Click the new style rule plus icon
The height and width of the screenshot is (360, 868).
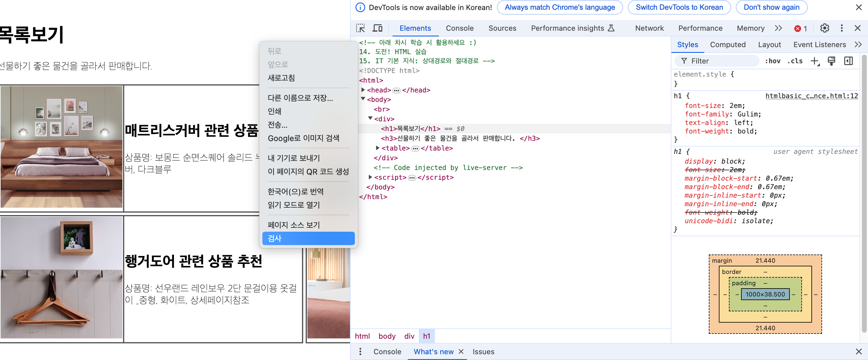[x=814, y=61]
